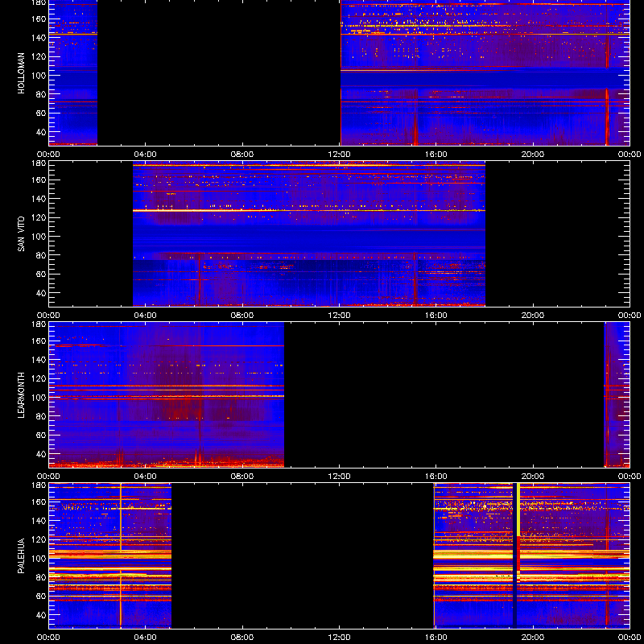Screen dimensions: 644x644
Task: Select the 16:00 tick label under Holloman plot
Action: tap(436, 155)
